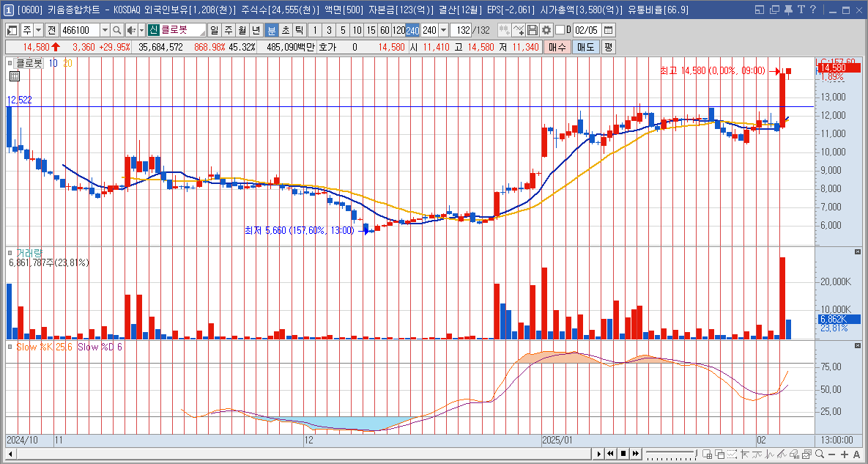This screenshot has height=464, width=868.
Task: Click the T font size icon in title bar
Action: (801, 10)
